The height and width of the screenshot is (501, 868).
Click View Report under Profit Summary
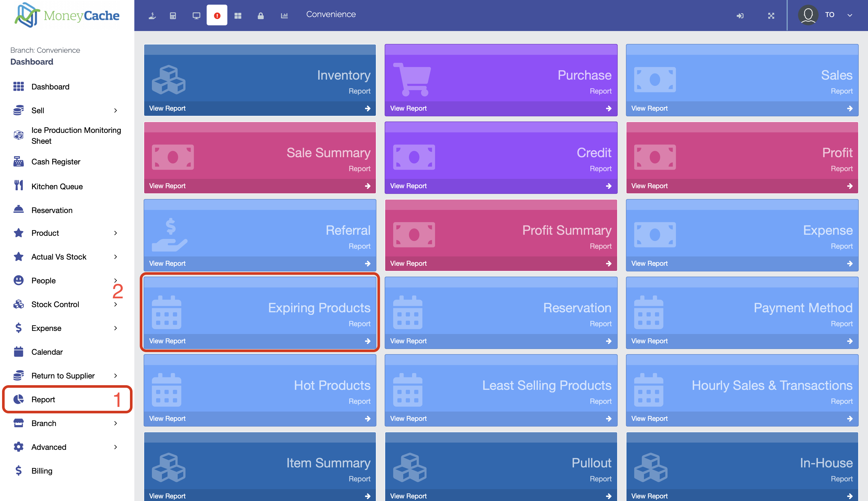tap(500, 263)
